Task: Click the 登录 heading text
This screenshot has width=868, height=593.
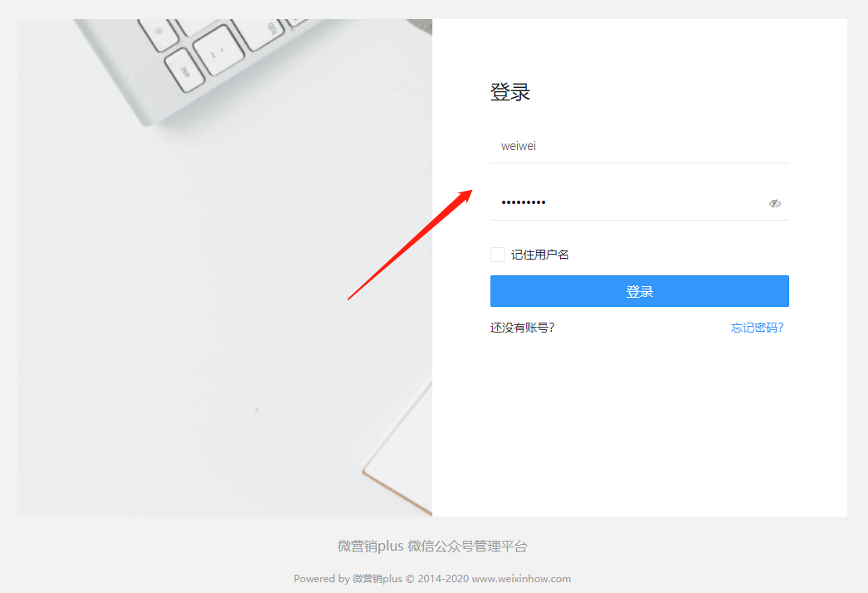Action: (x=510, y=92)
